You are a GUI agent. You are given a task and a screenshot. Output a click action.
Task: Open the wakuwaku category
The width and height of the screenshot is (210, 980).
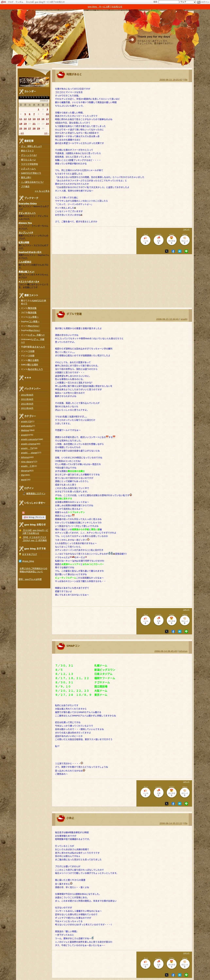[x=26, y=426]
